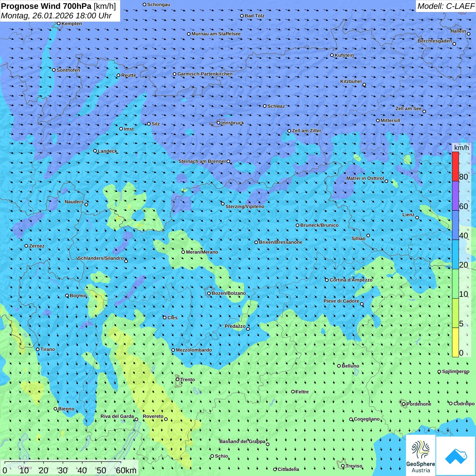Click the 'Codroipo' town label
Screen dimensions: 476x476
tap(464, 404)
